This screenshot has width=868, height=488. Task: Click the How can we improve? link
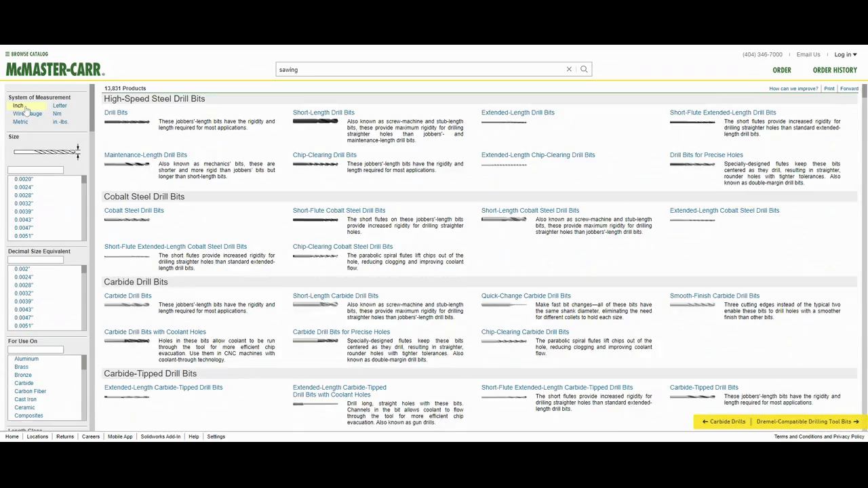[x=793, y=89]
